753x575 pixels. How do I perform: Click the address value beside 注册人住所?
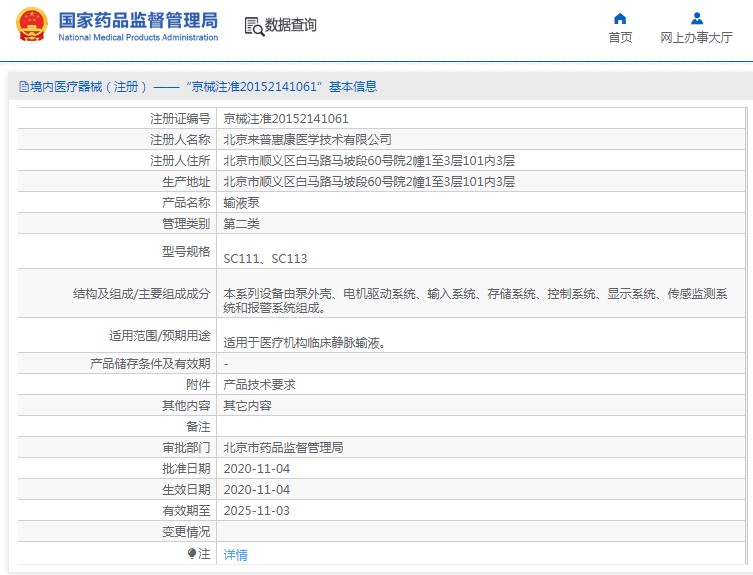[369, 161]
